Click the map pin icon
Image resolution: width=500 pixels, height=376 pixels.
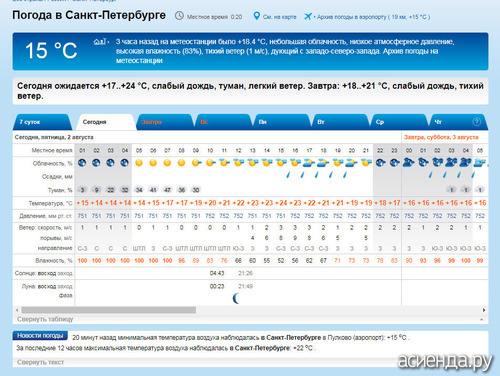(256, 16)
